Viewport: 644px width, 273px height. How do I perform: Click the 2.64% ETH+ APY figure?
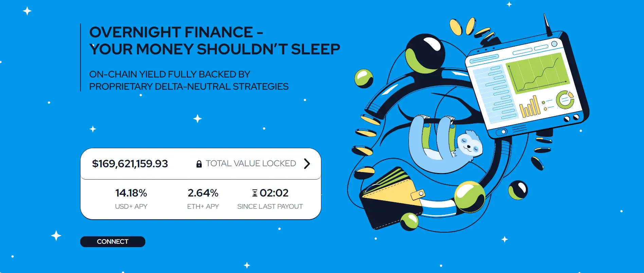(x=203, y=193)
